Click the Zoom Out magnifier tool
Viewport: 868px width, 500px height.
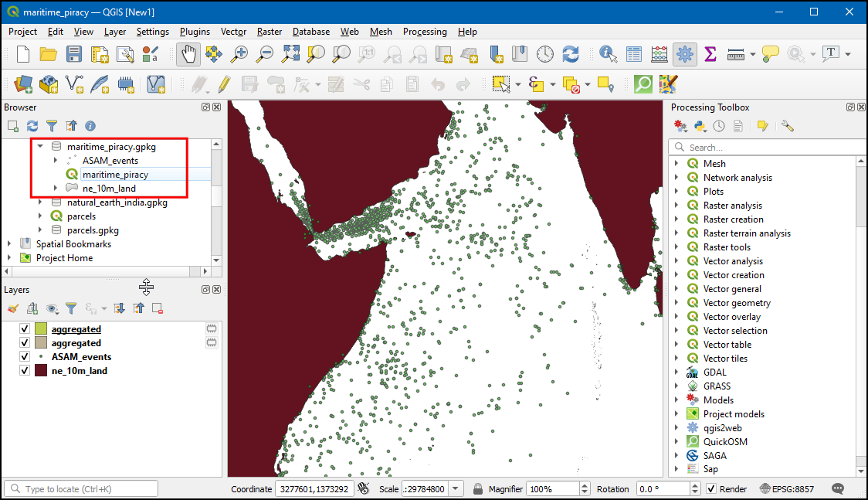[265, 54]
